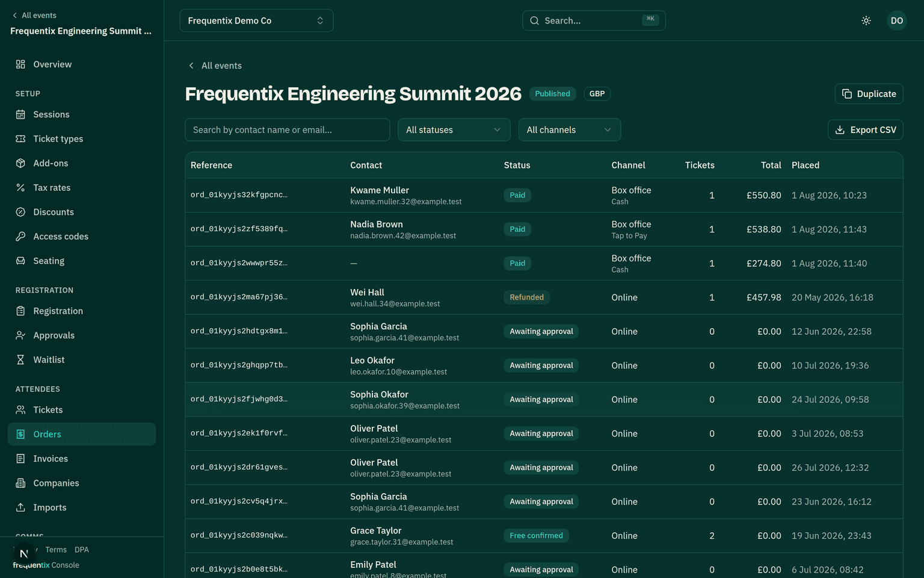The image size is (924, 578).
Task: Open the DPA link in the footer
Action: [x=82, y=550]
